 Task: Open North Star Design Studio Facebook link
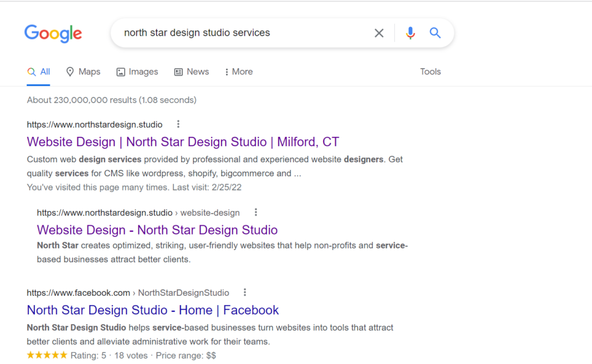(x=153, y=310)
